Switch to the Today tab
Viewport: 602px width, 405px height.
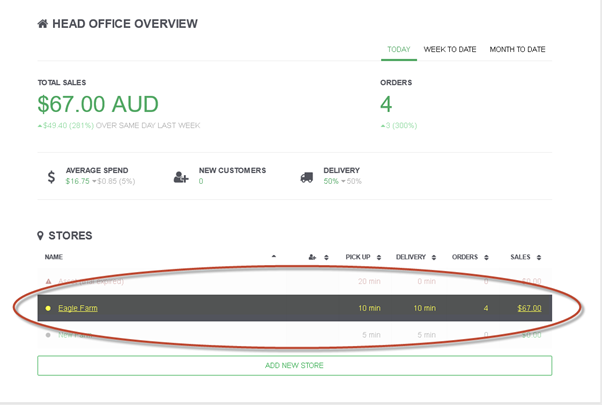[x=399, y=49]
